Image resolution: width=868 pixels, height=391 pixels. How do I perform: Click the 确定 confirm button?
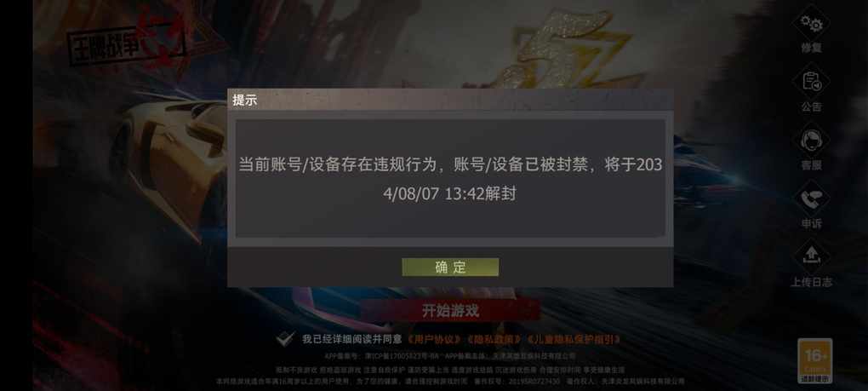450,267
